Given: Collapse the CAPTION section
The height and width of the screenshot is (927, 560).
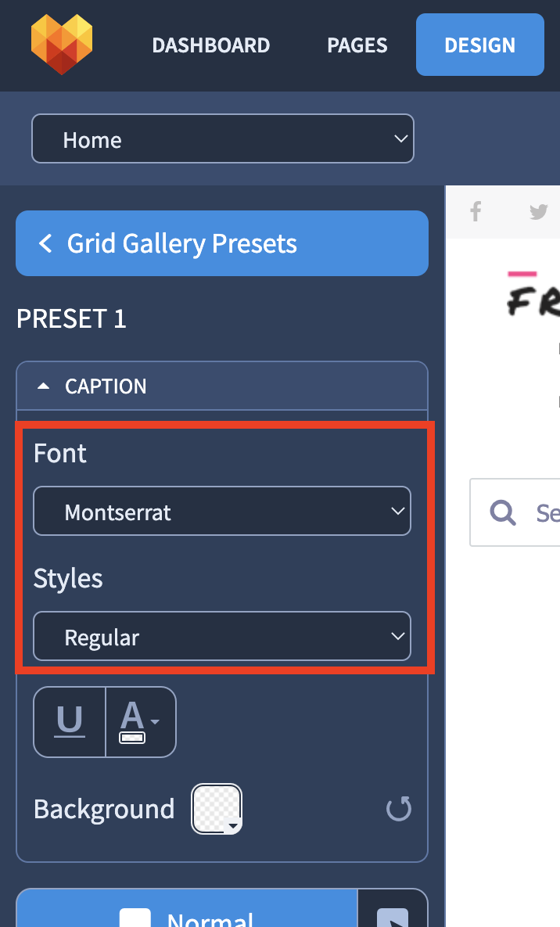Looking at the screenshot, I should [222, 386].
